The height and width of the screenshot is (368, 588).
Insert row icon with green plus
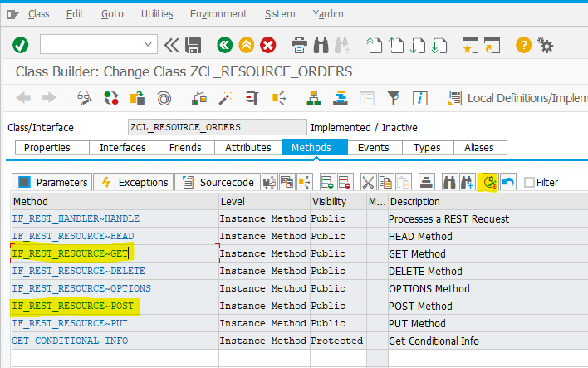click(327, 182)
